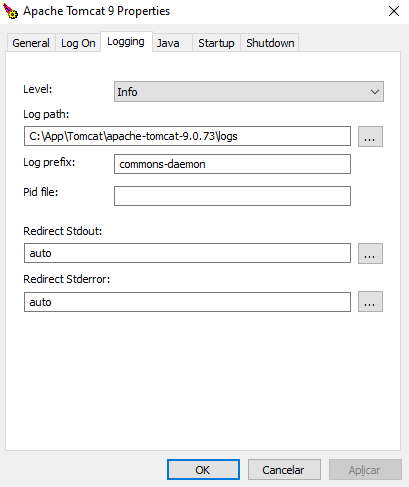The height and width of the screenshot is (487, 409).
Task: Browse for Redirect Stderror file
Action: click(x=370, y=302)
